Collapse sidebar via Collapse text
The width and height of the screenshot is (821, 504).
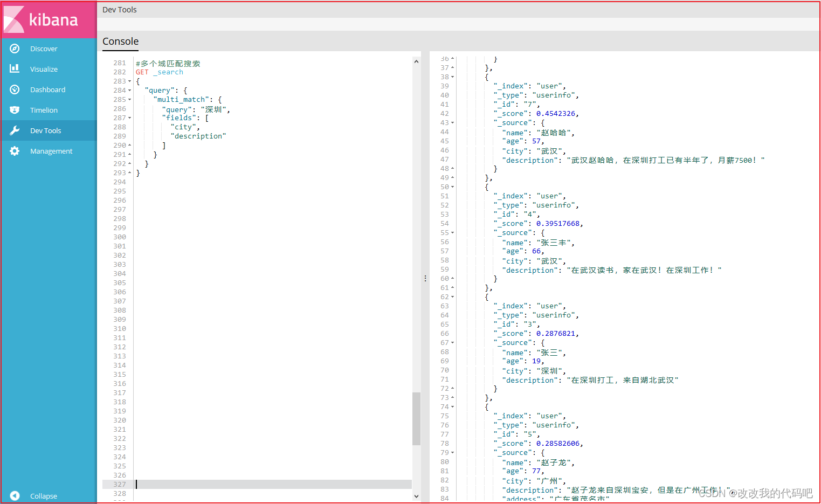(44, 496)
